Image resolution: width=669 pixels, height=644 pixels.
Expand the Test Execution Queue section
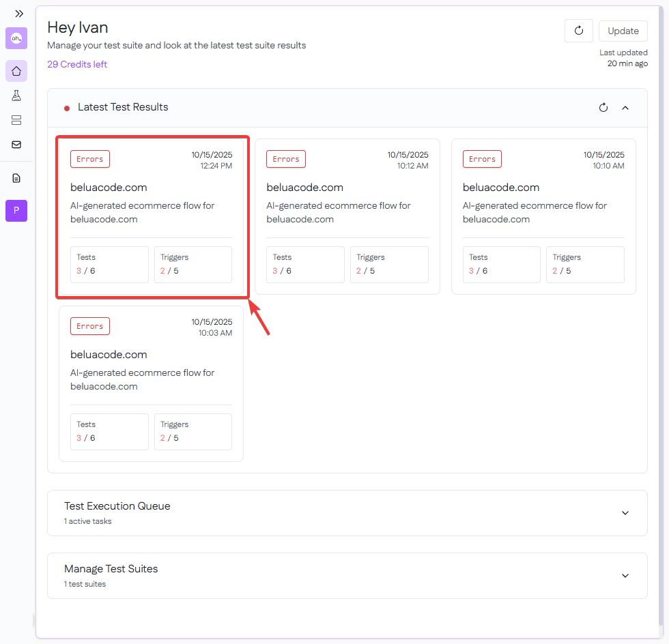625,513
